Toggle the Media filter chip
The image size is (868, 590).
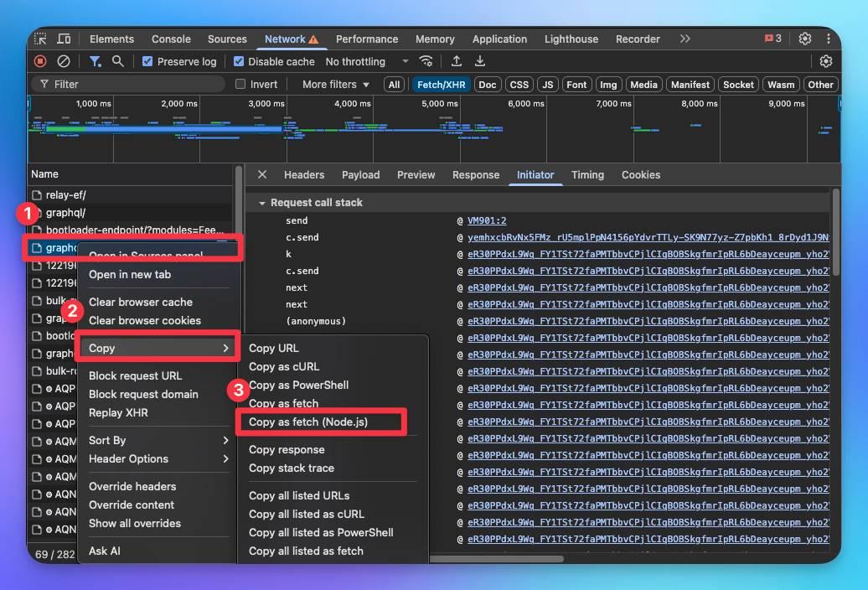643,85
